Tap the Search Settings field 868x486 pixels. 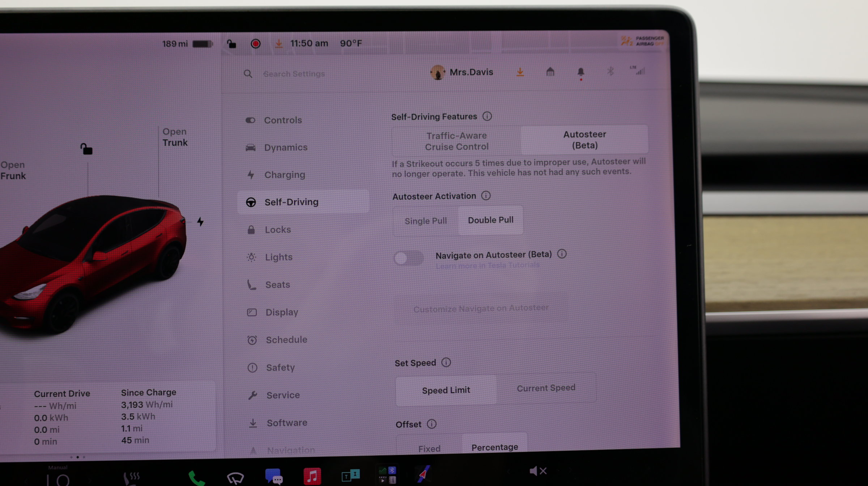(x=294, y=74)
